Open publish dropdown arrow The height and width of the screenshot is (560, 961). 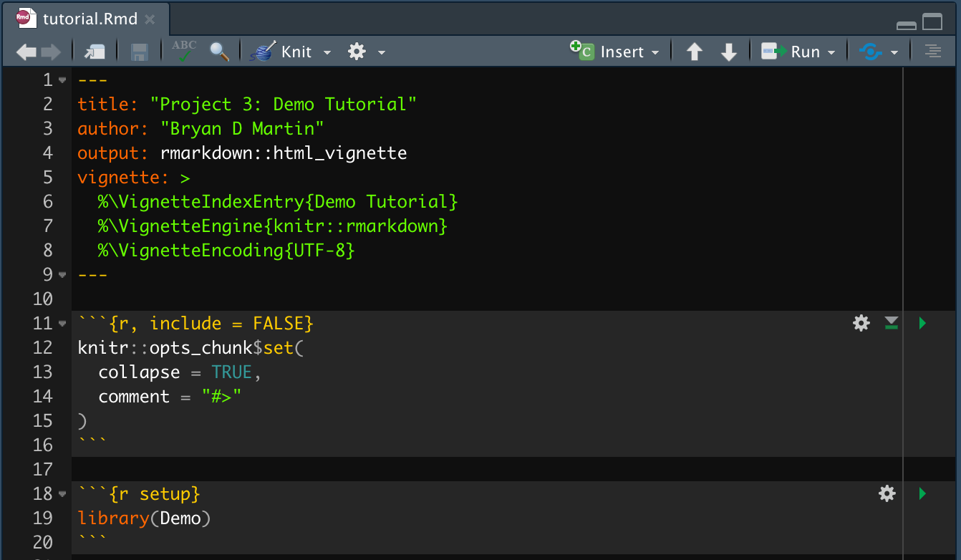(x=894, y=52)
